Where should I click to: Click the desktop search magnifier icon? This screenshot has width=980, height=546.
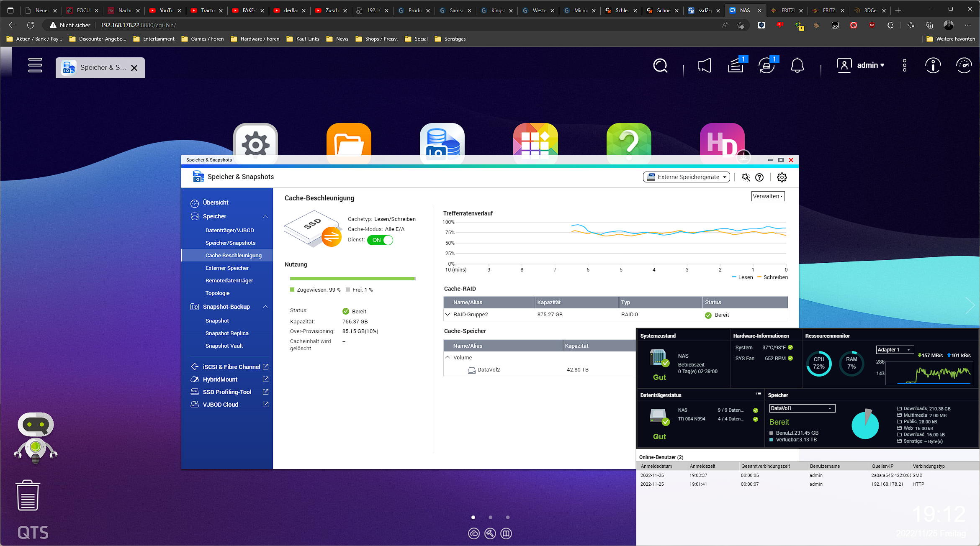pyautogui.click(x=660, y=66)
